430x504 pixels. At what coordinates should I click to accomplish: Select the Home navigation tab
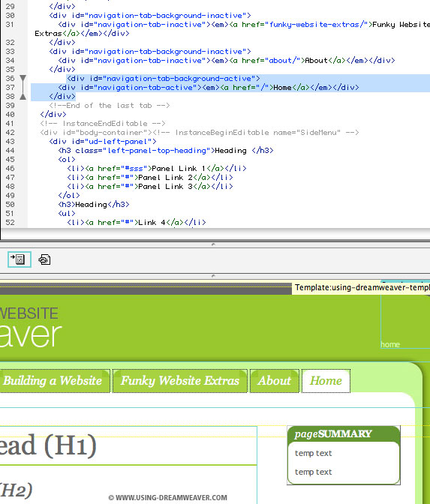326,381
